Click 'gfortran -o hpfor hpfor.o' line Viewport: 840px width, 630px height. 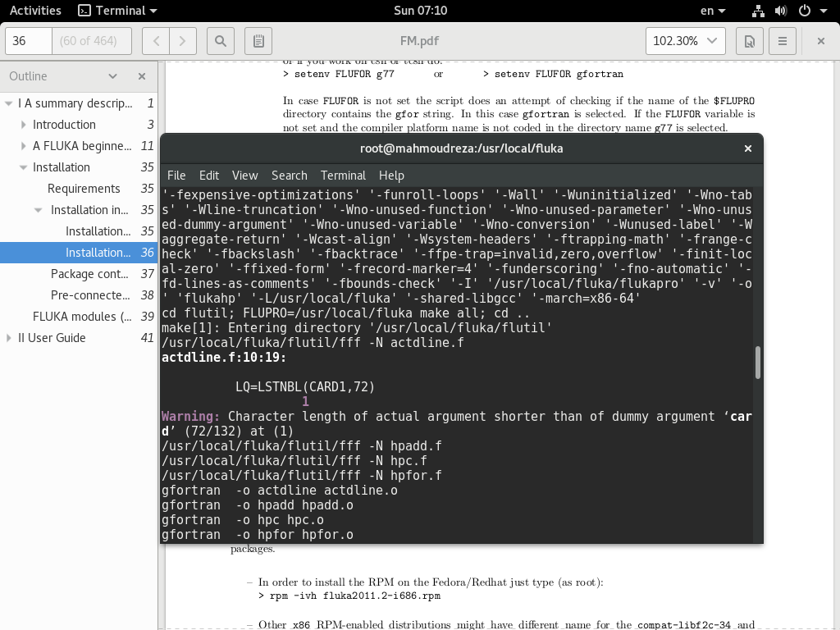click(258, 535)
